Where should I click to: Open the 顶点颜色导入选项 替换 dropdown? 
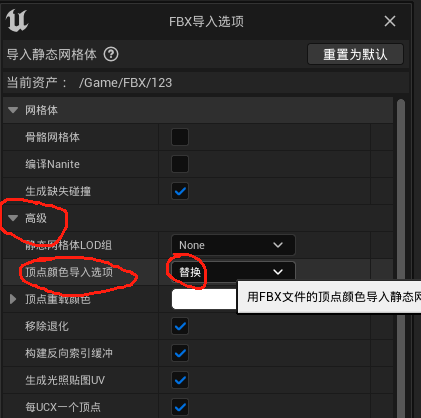click(233, 272)
